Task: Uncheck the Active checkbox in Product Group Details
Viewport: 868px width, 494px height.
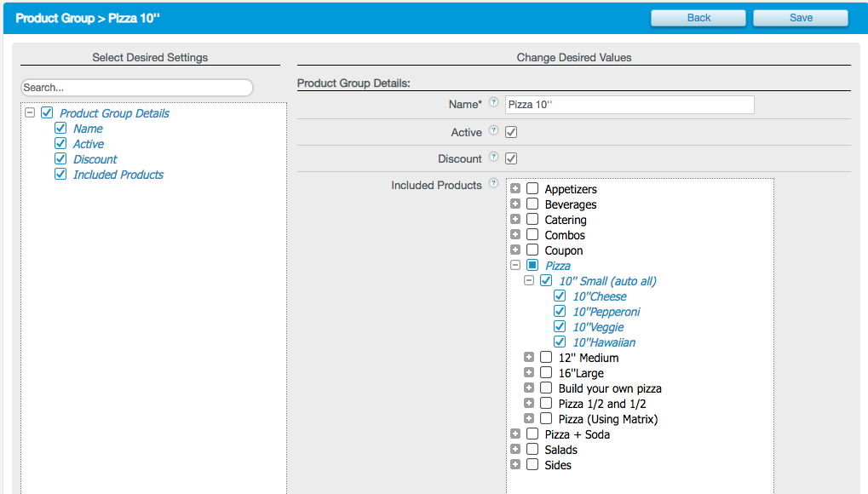Action: point(511,132)
